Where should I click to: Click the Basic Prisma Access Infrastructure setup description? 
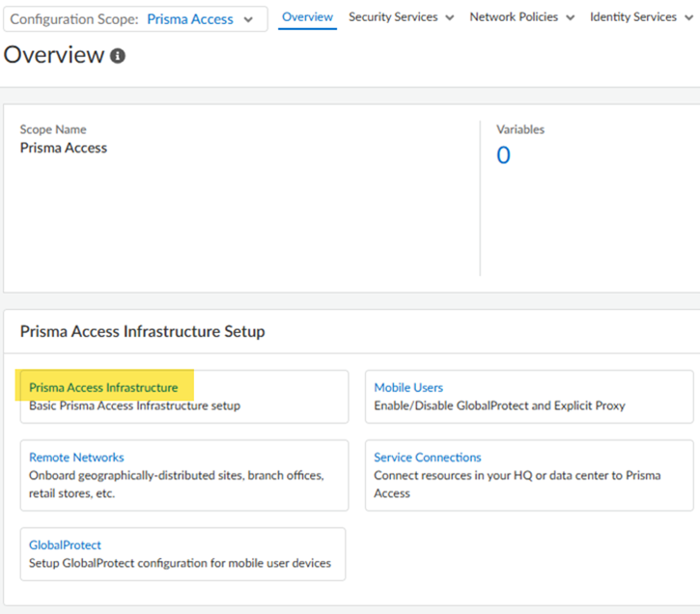point(134,405)
